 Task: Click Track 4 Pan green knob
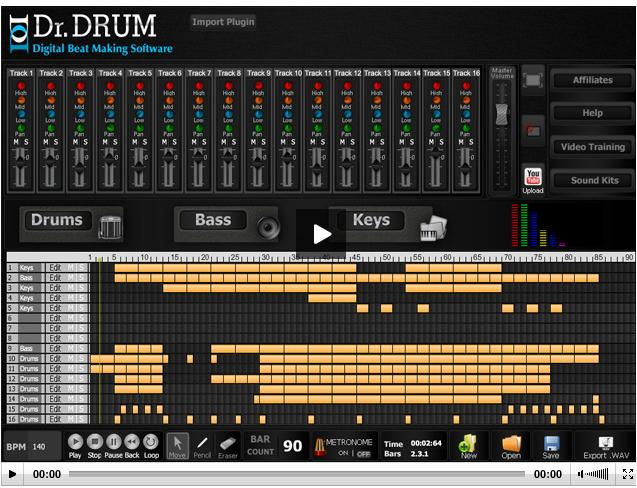pos(110,128)
